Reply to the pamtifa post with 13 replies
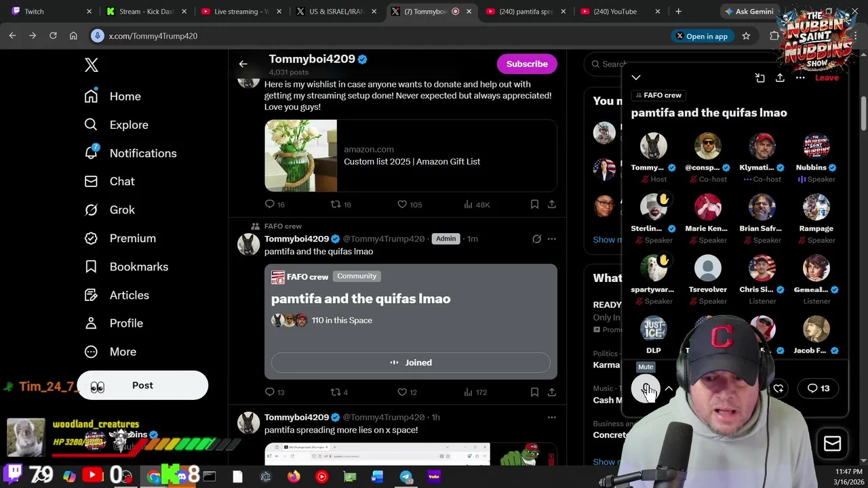 tap(275, 392)
